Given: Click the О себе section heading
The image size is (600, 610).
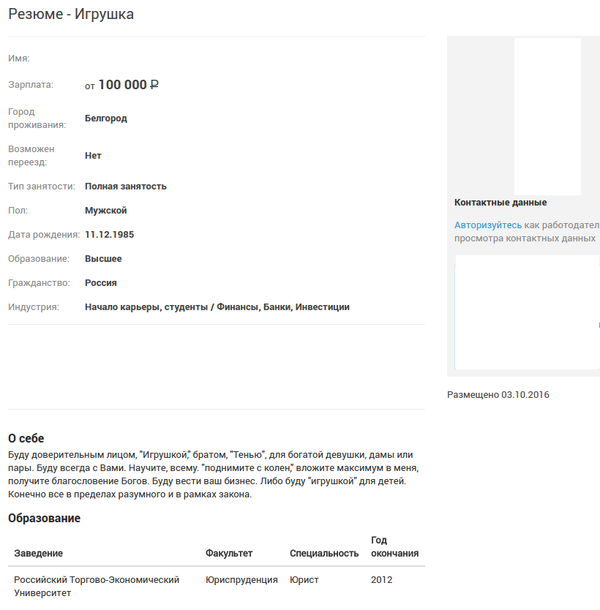Looking at the screenshot, I should coord(26,438).
